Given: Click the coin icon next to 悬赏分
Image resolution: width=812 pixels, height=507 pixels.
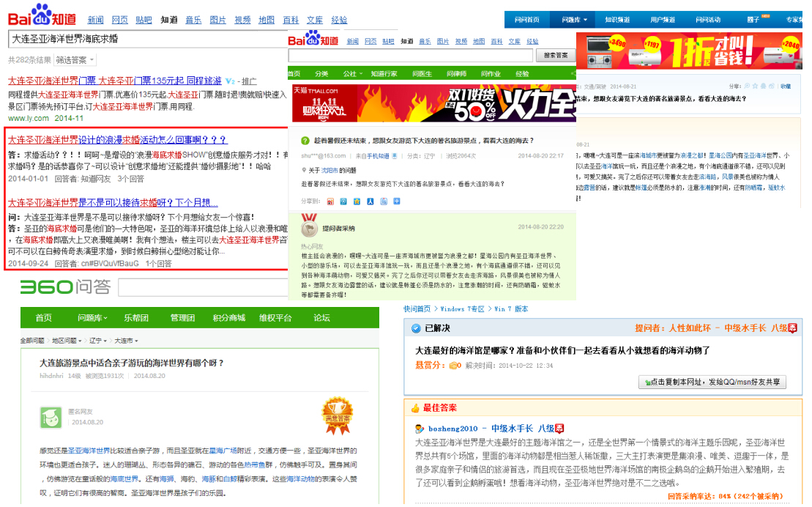Looking at the screenshot, I should pyautogui.click(x=454, y=366).
